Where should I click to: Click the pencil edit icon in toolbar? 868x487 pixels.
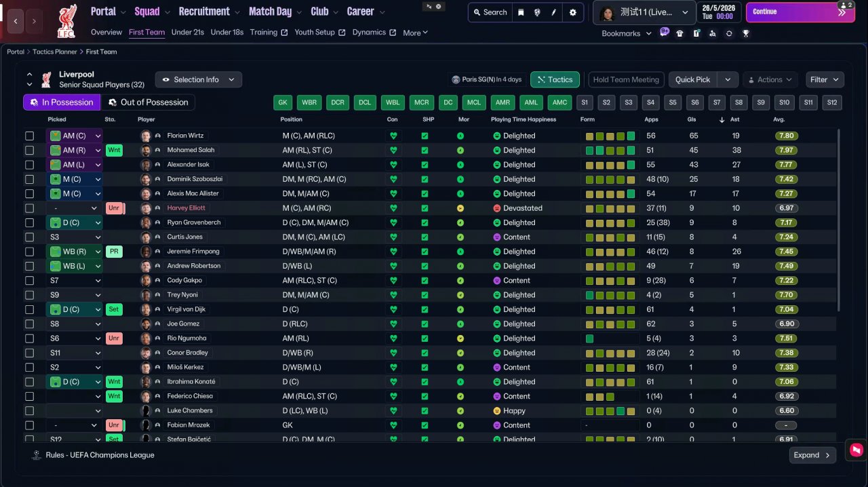[554, 12]
